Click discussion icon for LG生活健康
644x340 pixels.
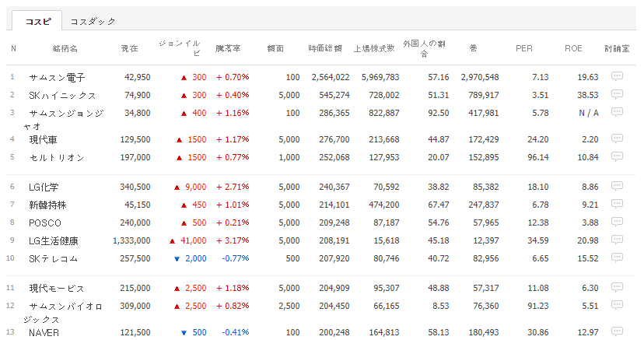[617, 240]
